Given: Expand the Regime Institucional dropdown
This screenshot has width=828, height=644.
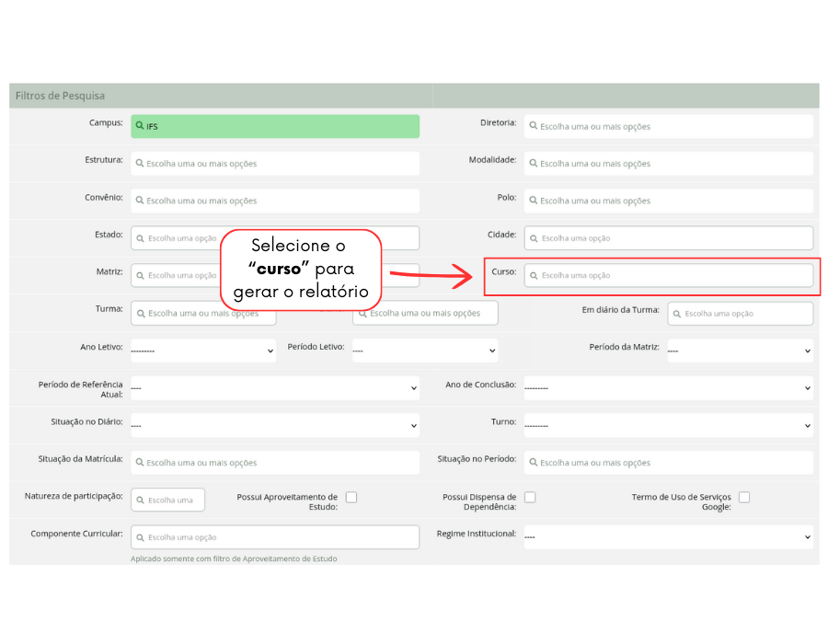Looking at the screenshot, I should [668, 536].
